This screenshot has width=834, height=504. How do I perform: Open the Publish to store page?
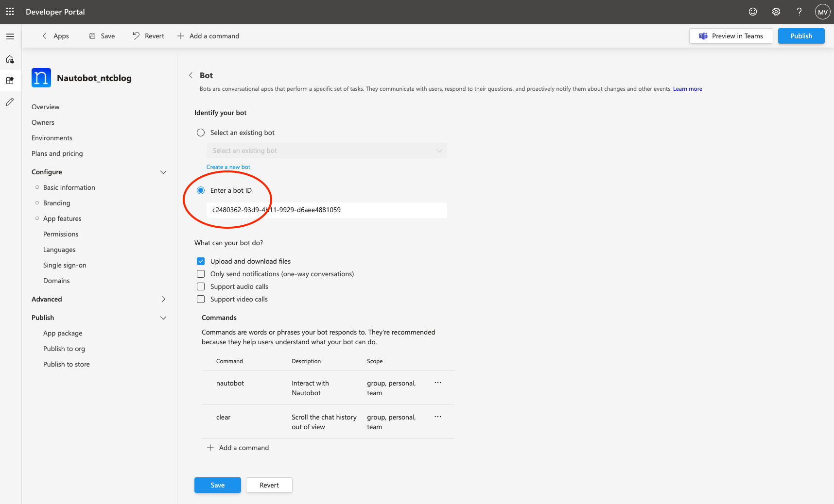pyautogui.click(x=67, y=364)
